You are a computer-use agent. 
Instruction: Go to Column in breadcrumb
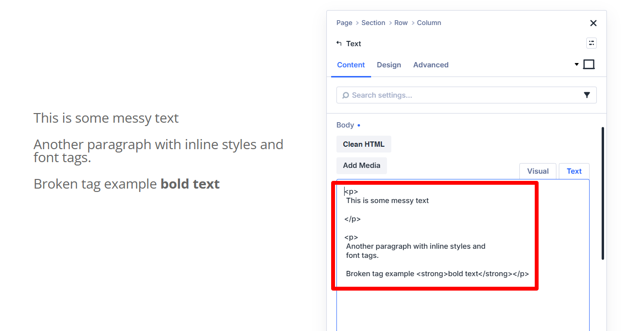(429, 23)
